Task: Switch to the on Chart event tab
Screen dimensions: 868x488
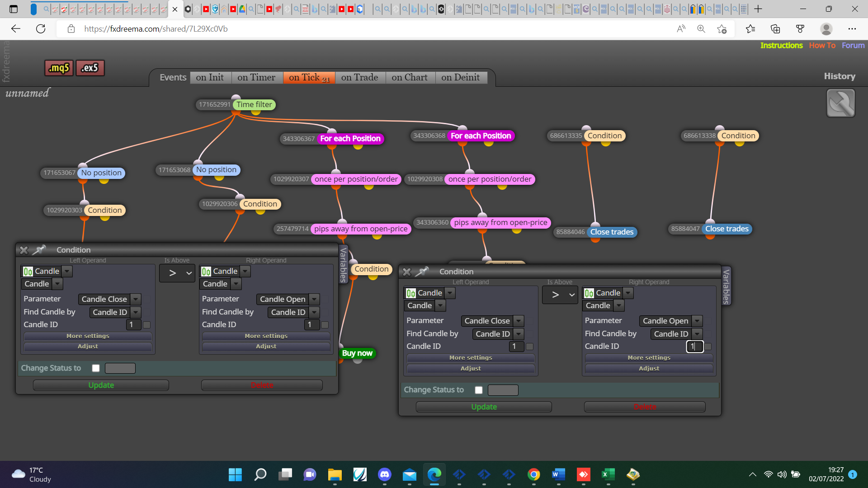Action: point(410,77)
